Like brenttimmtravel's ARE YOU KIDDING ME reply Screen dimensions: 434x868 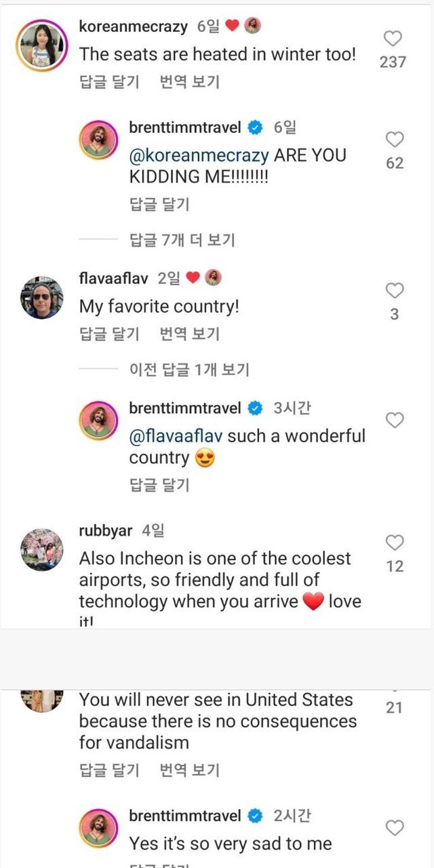click(x=395, y=140)
